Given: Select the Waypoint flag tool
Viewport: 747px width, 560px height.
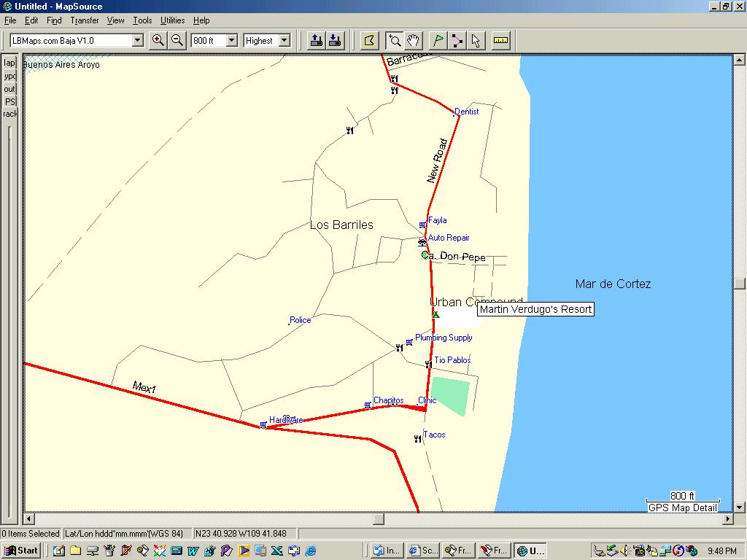Looking at the screenshot, I should 438,41.
